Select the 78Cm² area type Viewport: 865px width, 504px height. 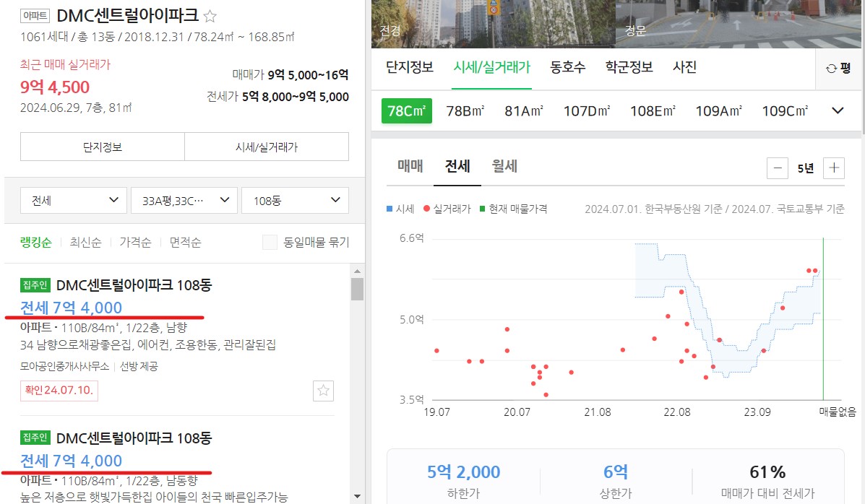(407, 110)
